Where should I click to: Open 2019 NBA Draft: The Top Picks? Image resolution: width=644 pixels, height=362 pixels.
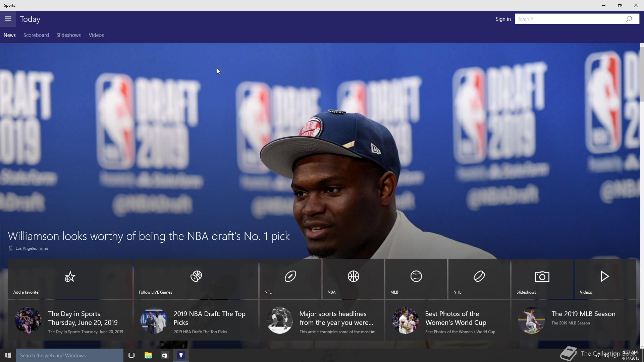coord(196,320)
